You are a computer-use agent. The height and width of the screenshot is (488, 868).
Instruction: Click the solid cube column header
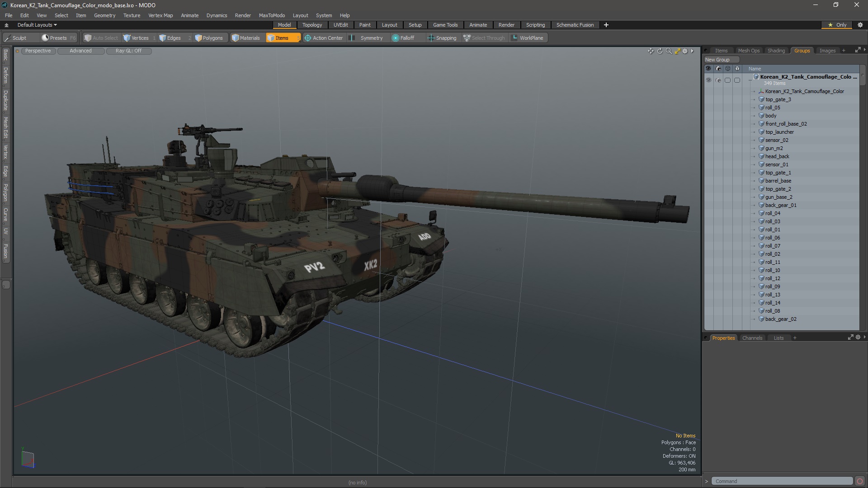click(x=737, y=69)
